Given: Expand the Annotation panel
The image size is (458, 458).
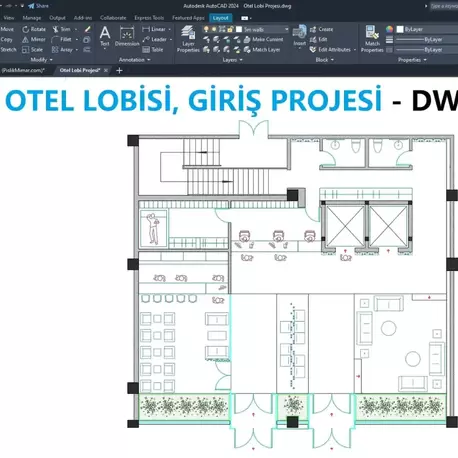Looking at the screenshot, I should pyautogui.click(x=134, y=60).
